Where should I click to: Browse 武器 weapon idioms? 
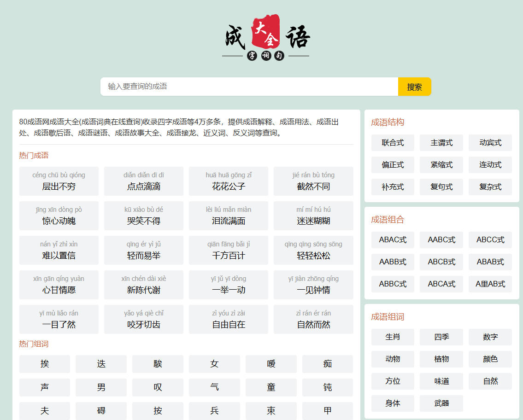441,403
